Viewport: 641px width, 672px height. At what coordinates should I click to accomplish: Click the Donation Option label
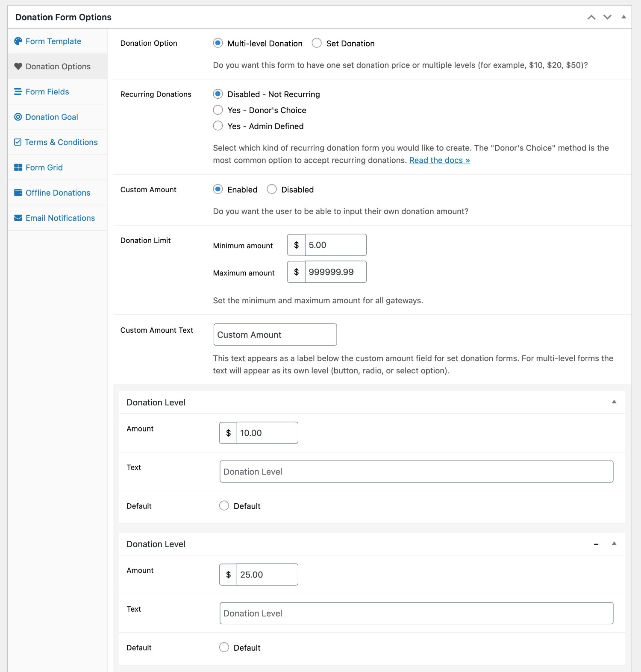point(149,43)
